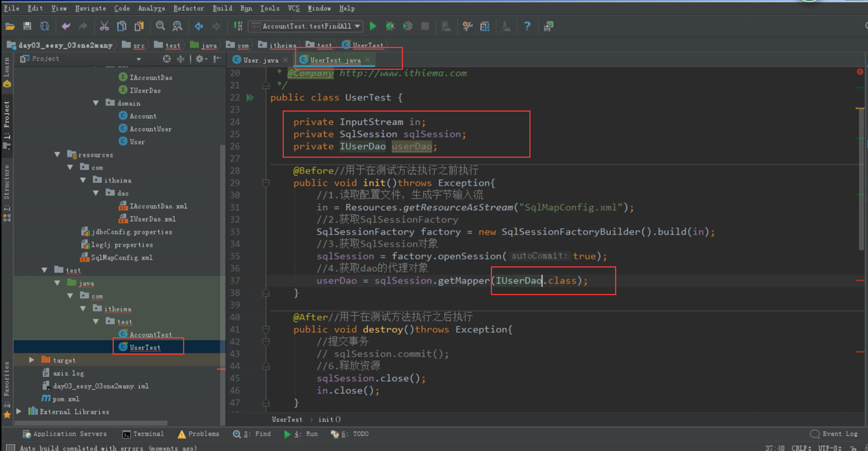
Task: Click the Help question mark icon
Action: coord(527,26)
